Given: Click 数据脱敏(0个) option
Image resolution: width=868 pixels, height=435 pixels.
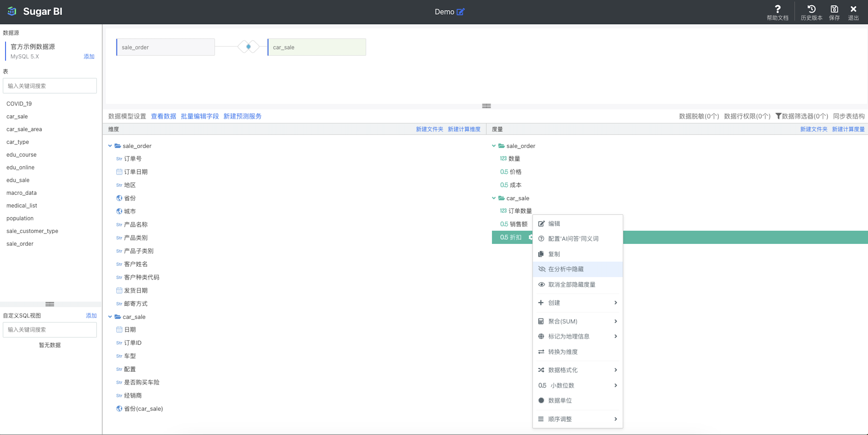Looking at the screenshot, I should (699, 116).
